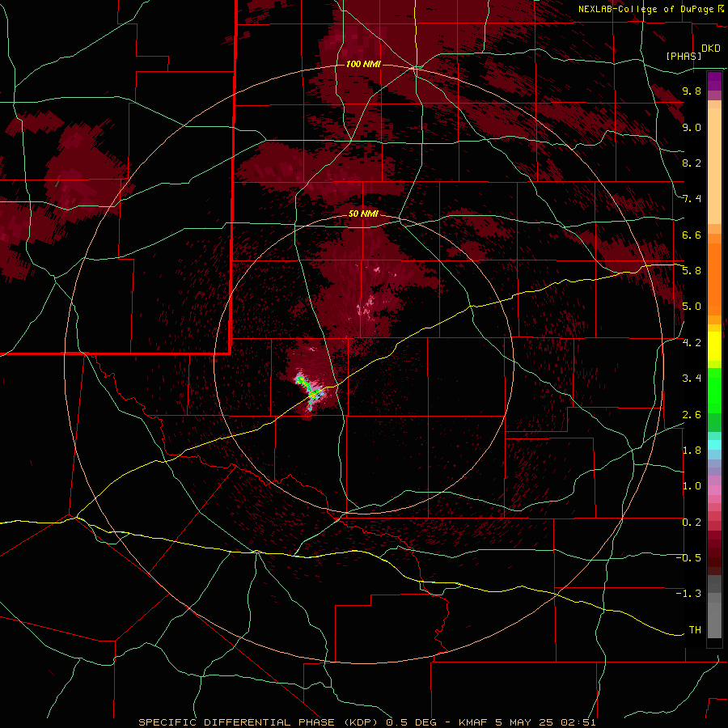The image size is (728, 728).
Task: Click the TH threshold label
Action: pyautogui.click(x=695, y=630)
